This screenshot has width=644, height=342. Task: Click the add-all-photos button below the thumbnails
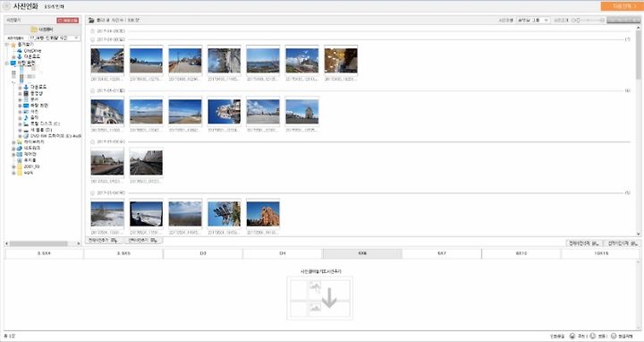(x=105, y=240)
